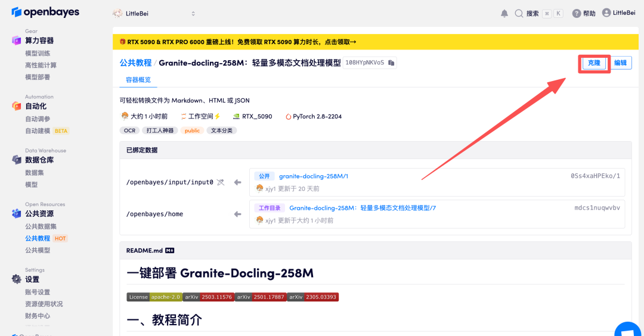The width and height of the screenshot is (644, 336).
Task: Open 公共教程 HOT in sidebar
Action: (x=46, y=238)
